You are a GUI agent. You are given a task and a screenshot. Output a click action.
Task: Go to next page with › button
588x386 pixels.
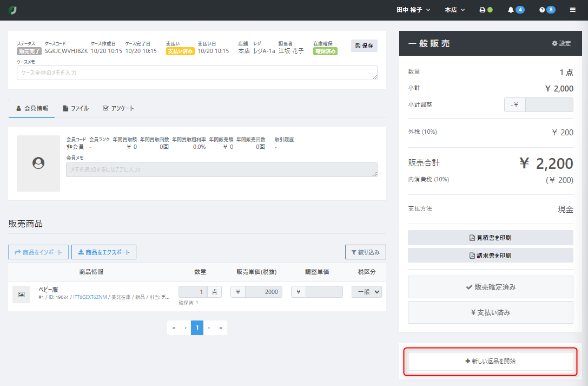click(x=209, y=328)
